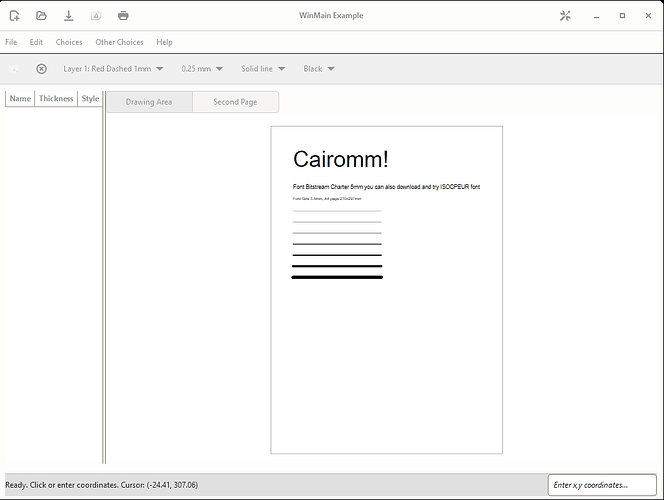
Task: Click the circled X cancel icon
Action: 42,69
